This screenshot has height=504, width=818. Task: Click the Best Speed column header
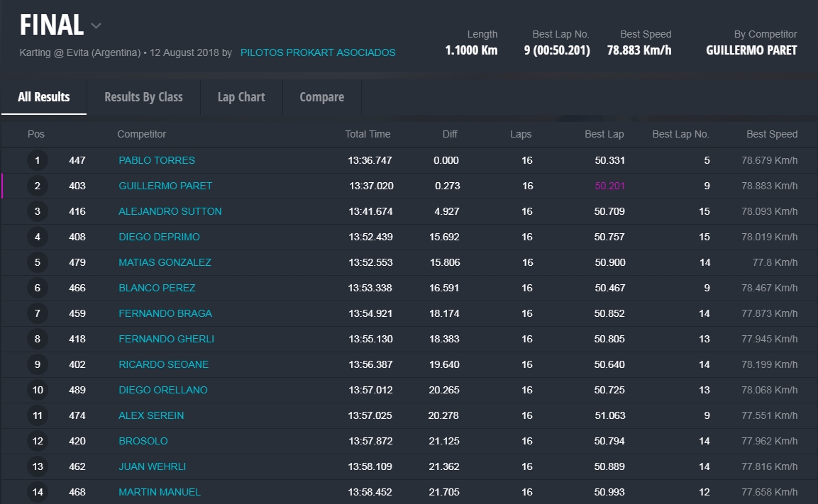(x=771, y=134)
